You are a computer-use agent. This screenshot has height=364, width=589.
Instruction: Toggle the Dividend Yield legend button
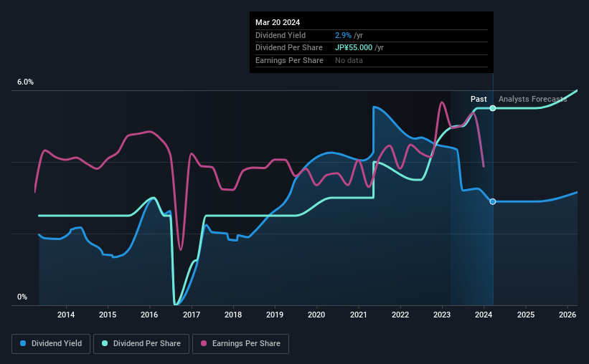[51, 344]
